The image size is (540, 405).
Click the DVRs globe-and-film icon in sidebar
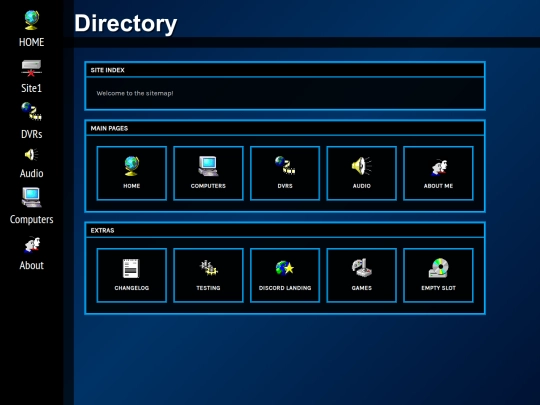point(31,111)
